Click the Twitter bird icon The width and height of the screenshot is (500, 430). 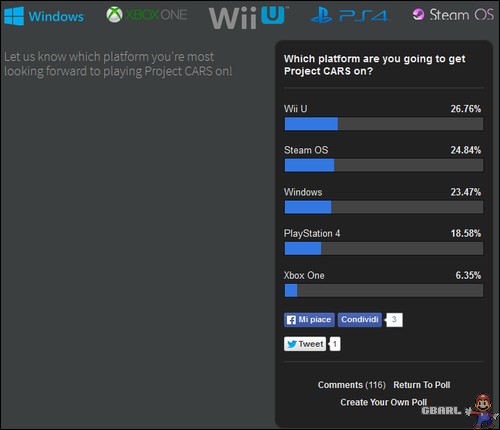pyautogui.click(x=292, y=344)
